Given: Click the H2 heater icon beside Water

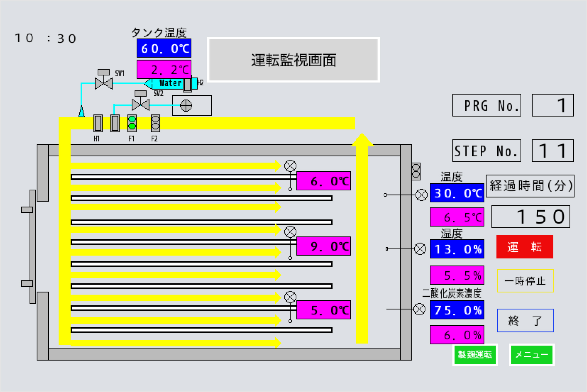Looking at the screenshot, I should (x=187, y=84).
